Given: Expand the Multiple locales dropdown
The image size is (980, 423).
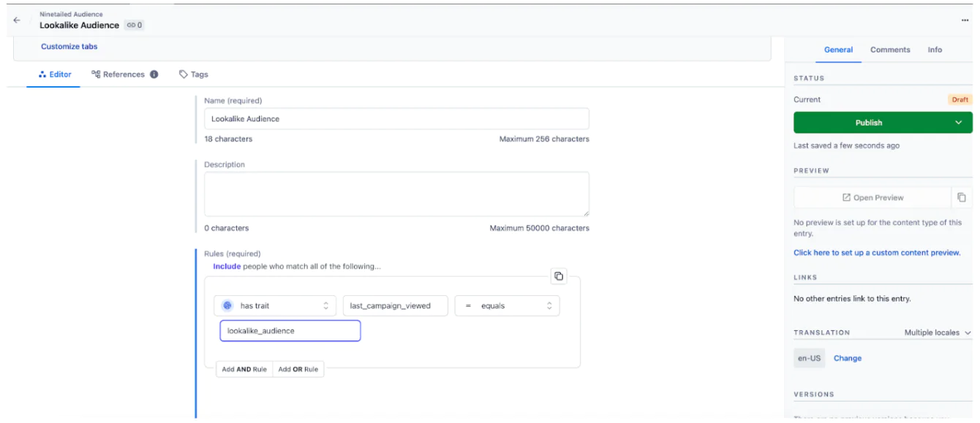Looking at the screenshot, I should pos(938,333).
